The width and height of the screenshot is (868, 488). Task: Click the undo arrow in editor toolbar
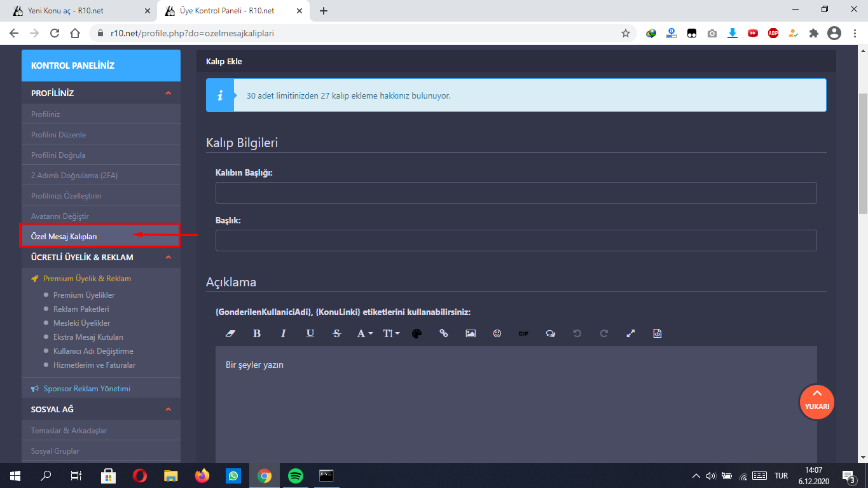(x=577, y=333)
